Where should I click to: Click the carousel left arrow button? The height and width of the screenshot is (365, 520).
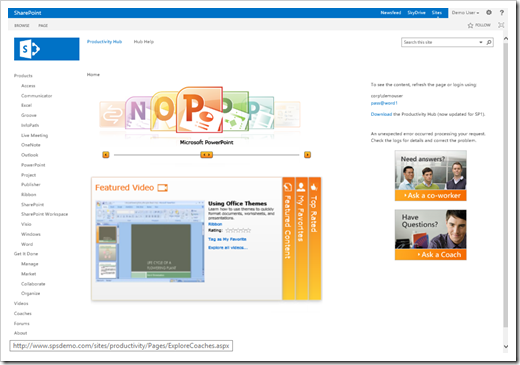point(106,155)
